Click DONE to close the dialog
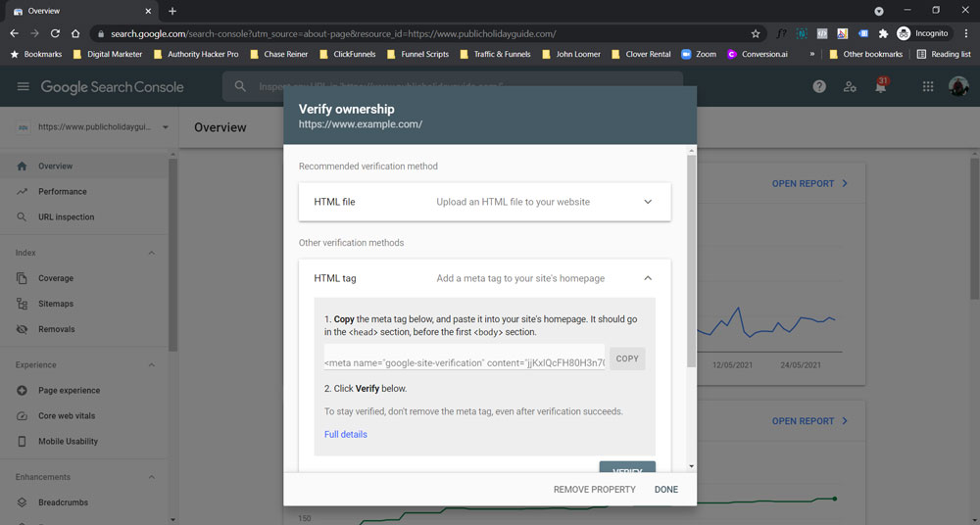This screenshot has width=980, height=525. 666,490
